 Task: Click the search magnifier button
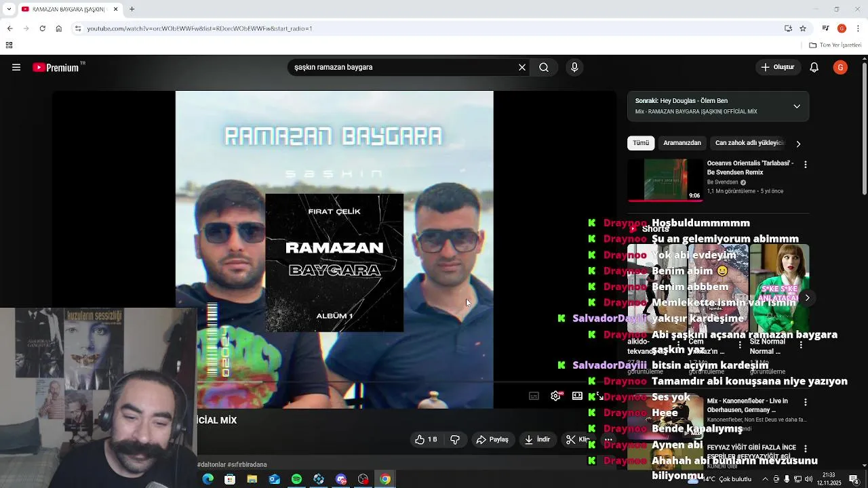[544, 67]
